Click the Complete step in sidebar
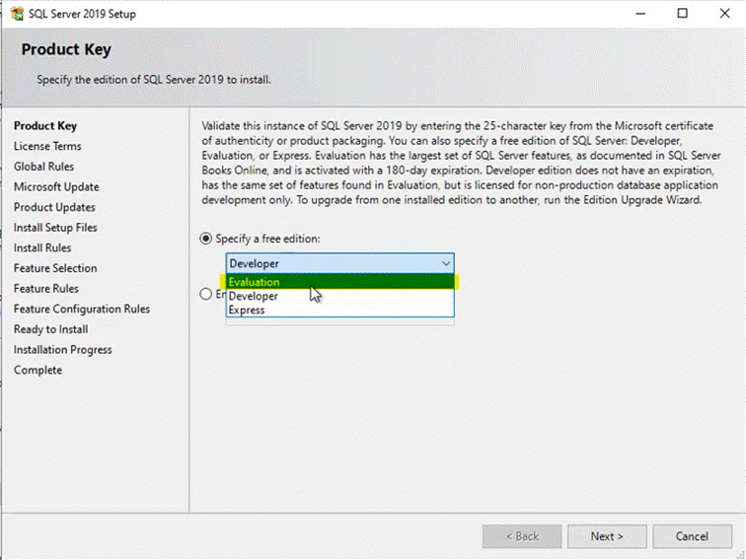 click(x=38, y=371)
